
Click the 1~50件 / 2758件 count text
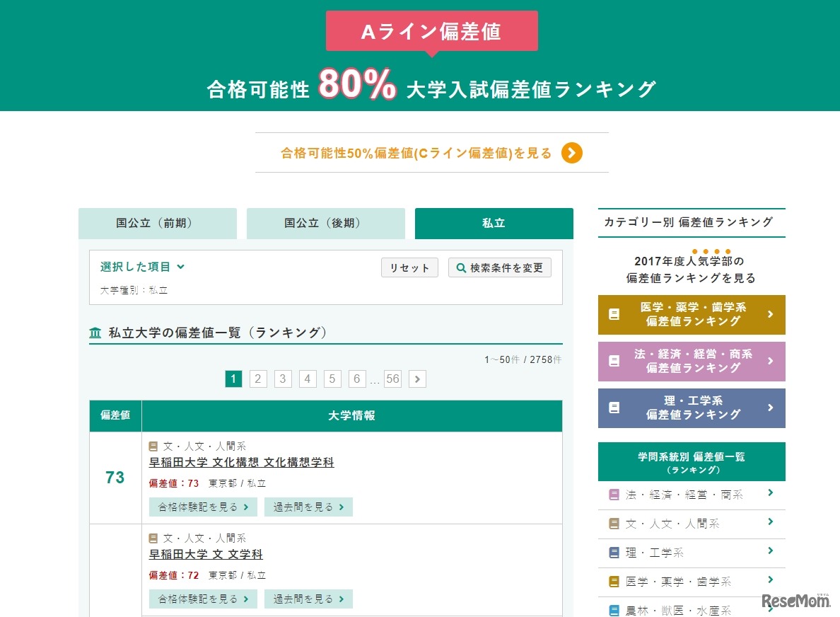(523, 359)
